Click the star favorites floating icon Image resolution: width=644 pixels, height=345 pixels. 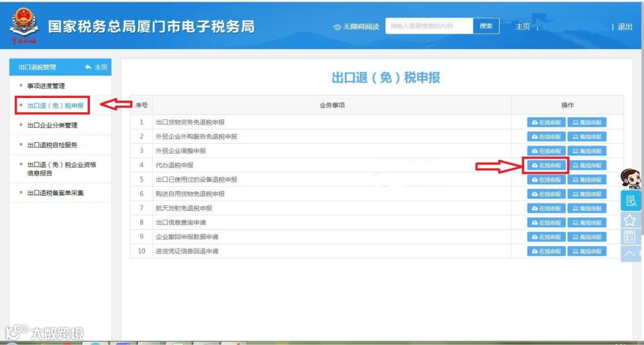[x=630, y=220]
